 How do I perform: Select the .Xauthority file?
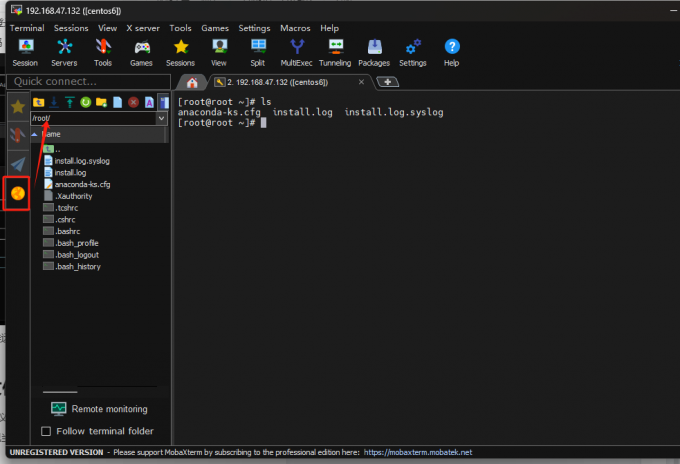pyautogui.click(x=68, y=196)
